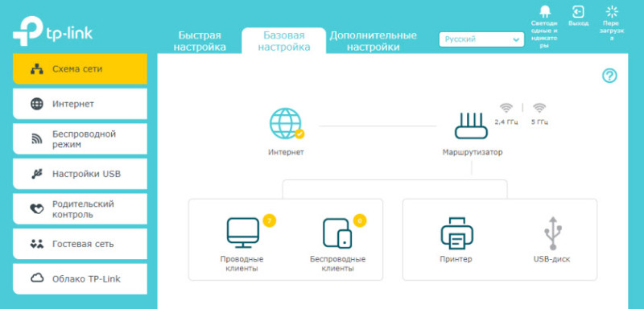This screenshot has height=309, width=644.
Task: Click the 5 ГГц Wi-Fi signal icon
Action: 539,108
